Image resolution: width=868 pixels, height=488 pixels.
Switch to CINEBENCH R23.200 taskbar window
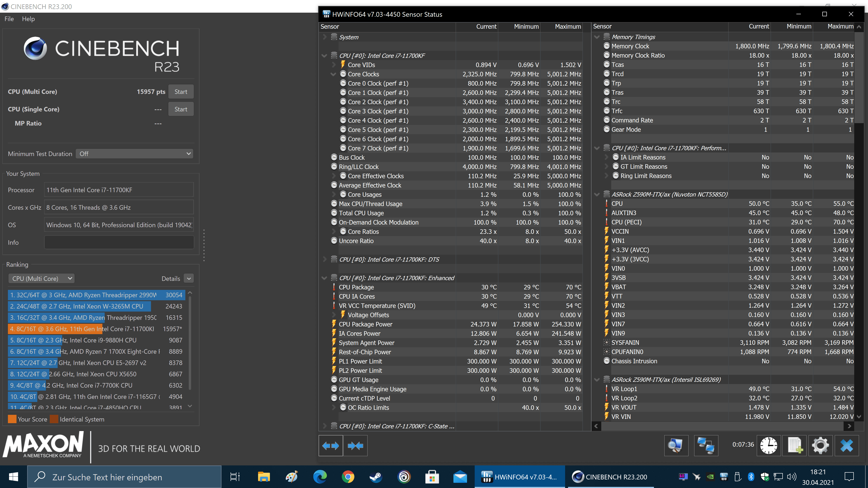(611, 477)
